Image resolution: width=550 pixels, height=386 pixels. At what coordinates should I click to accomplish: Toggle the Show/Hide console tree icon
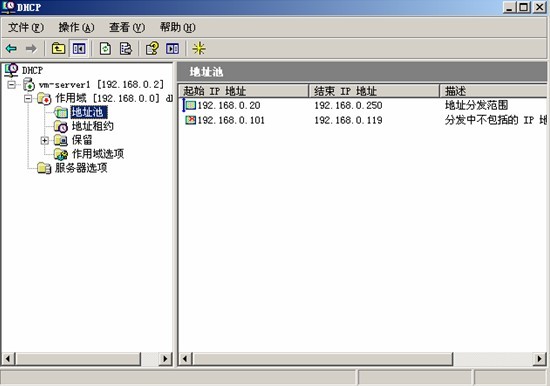79,48
